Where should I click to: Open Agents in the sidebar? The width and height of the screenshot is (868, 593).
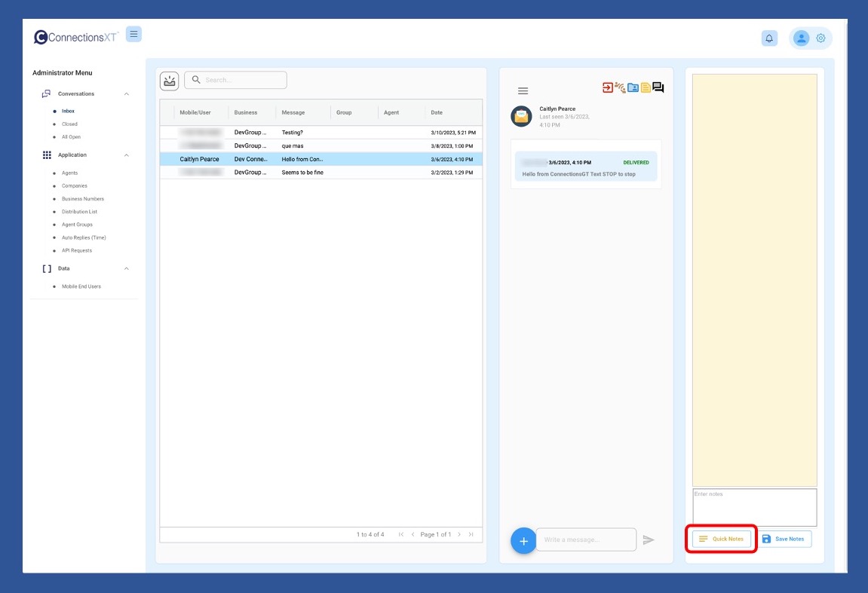[x=69, y=173]
